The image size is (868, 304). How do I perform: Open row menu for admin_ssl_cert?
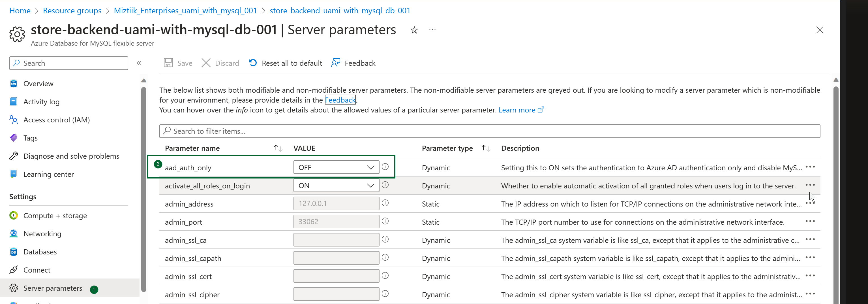(x=810, y=276)
